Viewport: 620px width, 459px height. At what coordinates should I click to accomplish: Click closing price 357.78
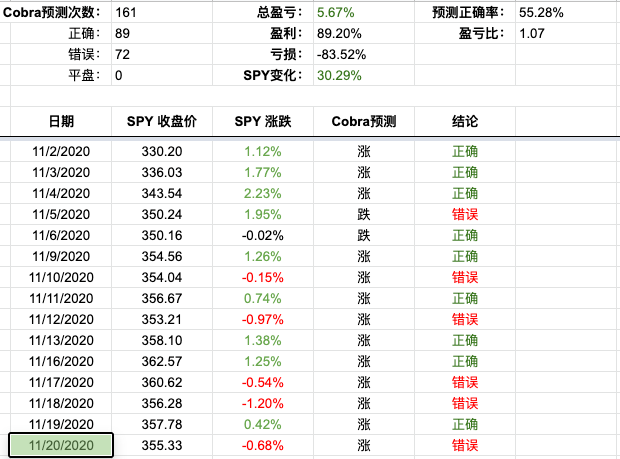point(162,424)
